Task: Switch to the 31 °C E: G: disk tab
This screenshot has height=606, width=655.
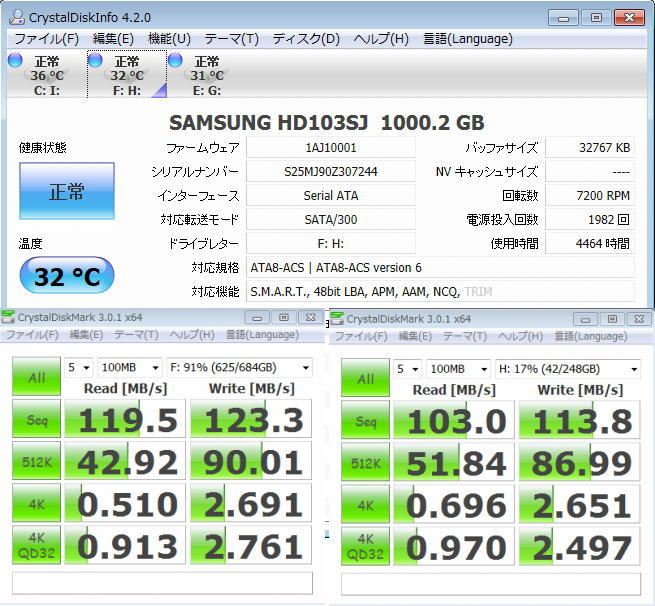Action: [x=207, y=74]
